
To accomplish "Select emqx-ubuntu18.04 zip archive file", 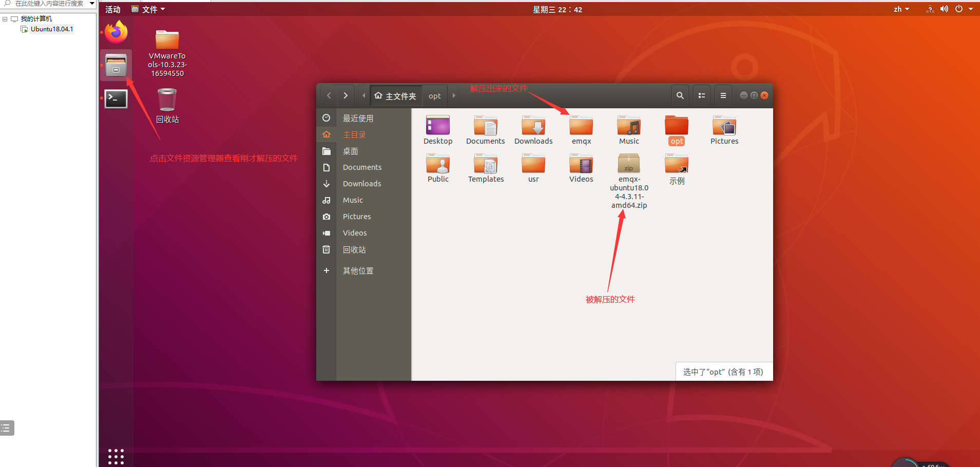I will 629,181.
